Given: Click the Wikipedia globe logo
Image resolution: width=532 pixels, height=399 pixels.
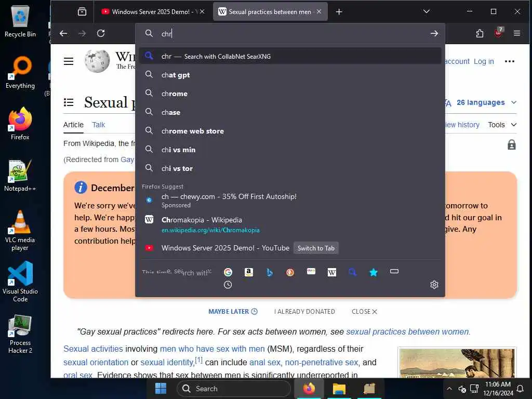Looking at the screenshot, I should point(97,61).
